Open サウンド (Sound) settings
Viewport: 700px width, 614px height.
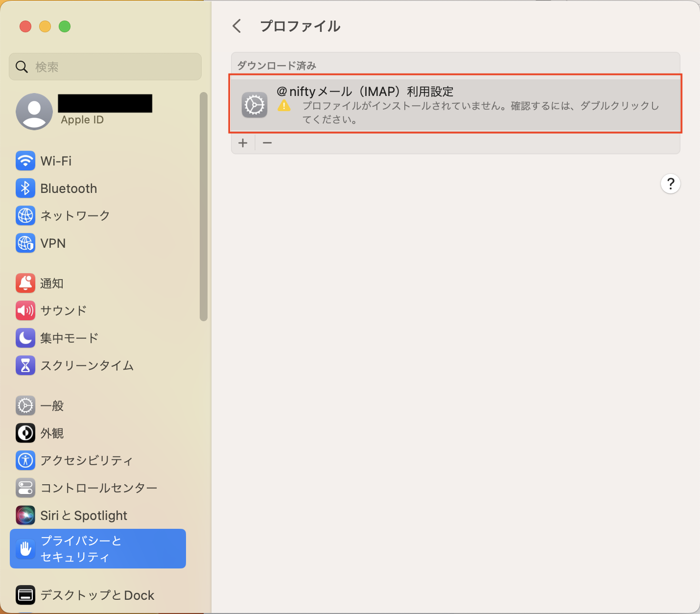pos(63,310)
